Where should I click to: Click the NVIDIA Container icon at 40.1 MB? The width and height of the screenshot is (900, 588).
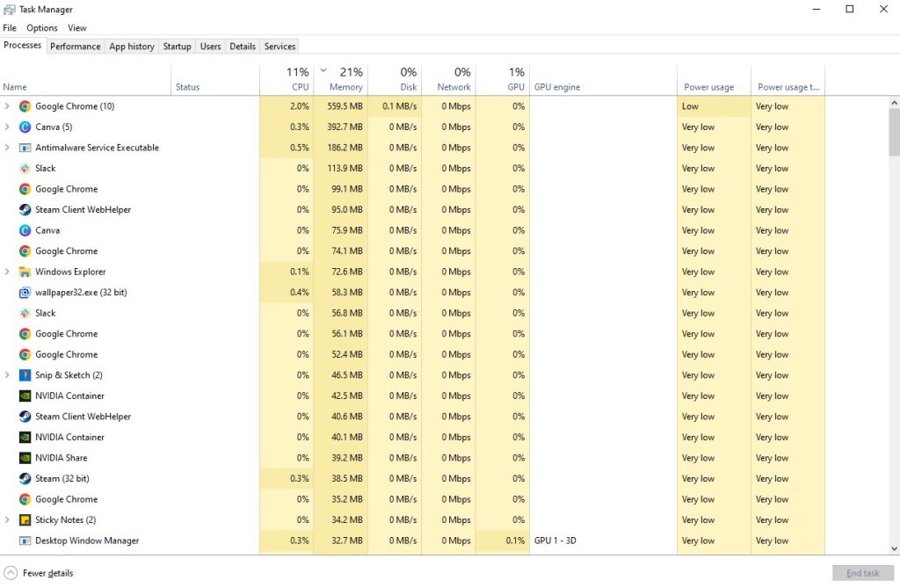click(x=25, y=437)
